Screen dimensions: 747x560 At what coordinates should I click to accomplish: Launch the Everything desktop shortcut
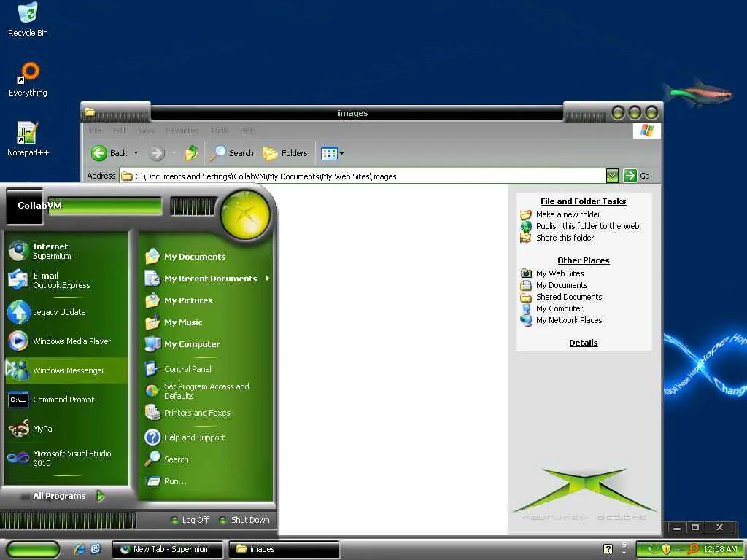click(x=28, y=79)
